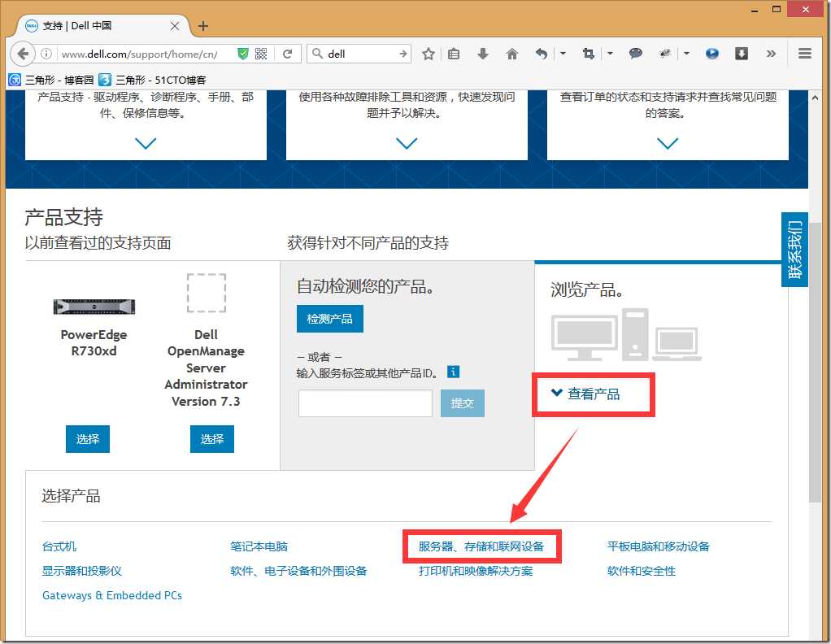Click the undo curved arrow toolbar icon

(541, 54)
